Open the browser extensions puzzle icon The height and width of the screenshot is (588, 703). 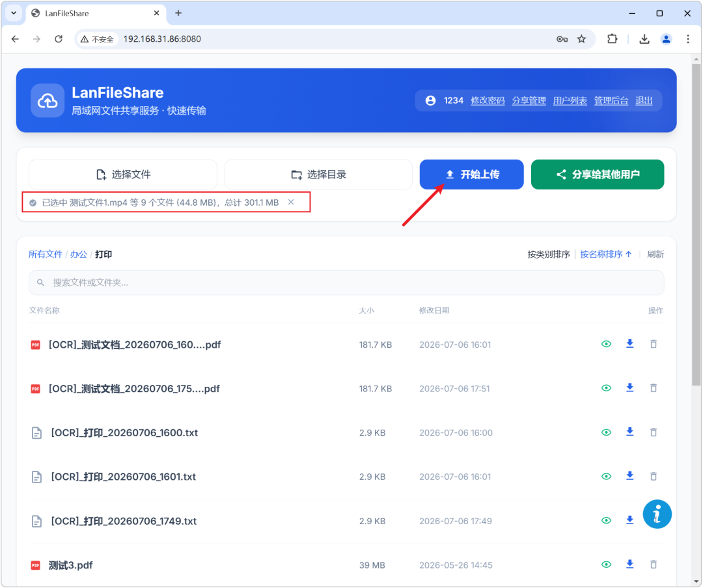(x=612, y=39)
